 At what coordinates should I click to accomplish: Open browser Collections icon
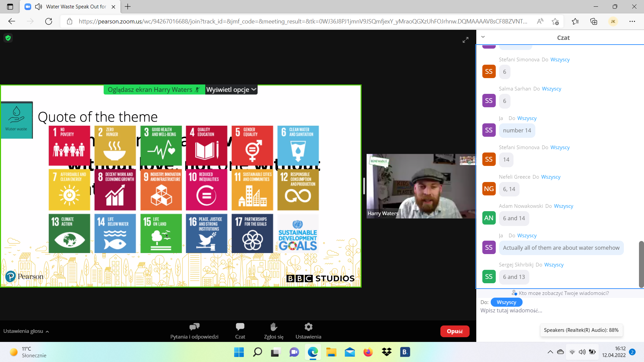point(594,21)
